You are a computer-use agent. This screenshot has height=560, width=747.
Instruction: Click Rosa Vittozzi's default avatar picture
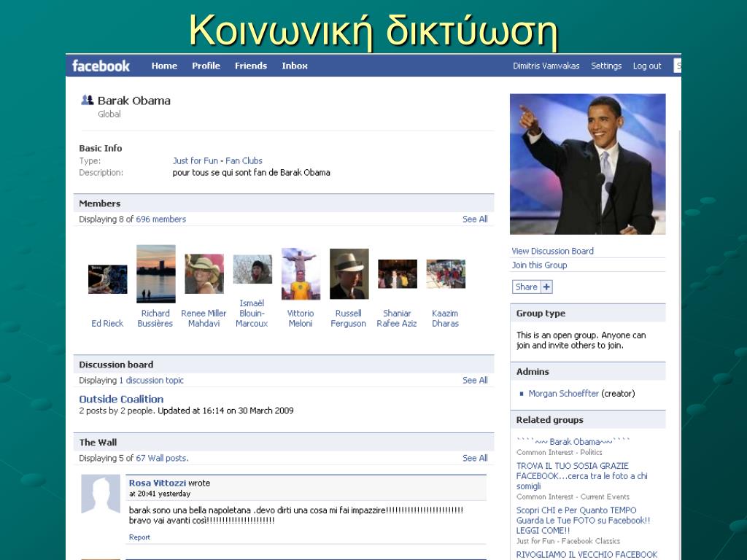[101, 494]
